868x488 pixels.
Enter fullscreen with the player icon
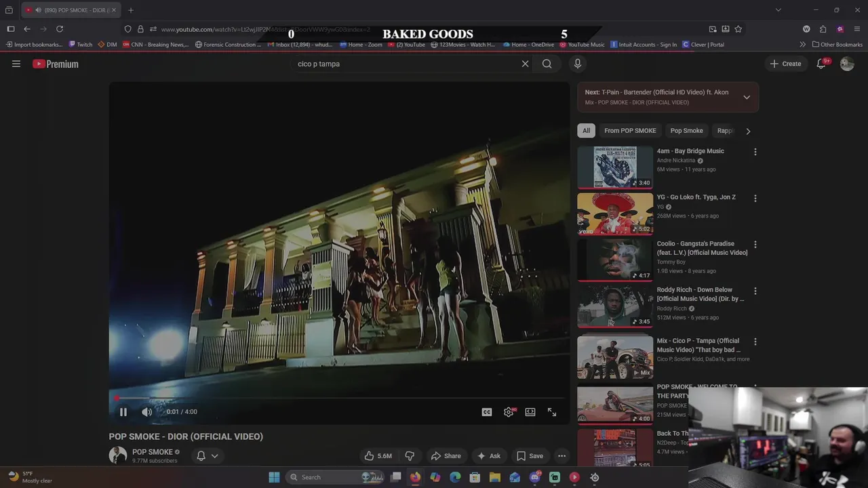tap(552, 412)
